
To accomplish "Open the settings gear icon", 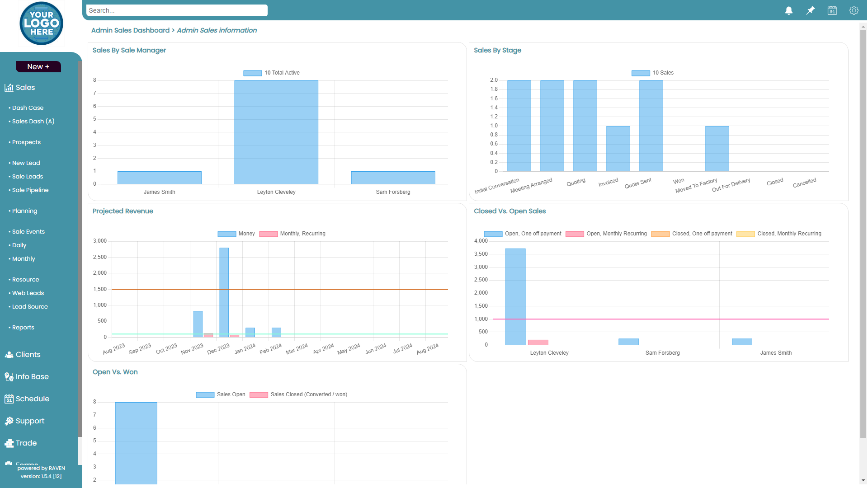I will [854, 10].
